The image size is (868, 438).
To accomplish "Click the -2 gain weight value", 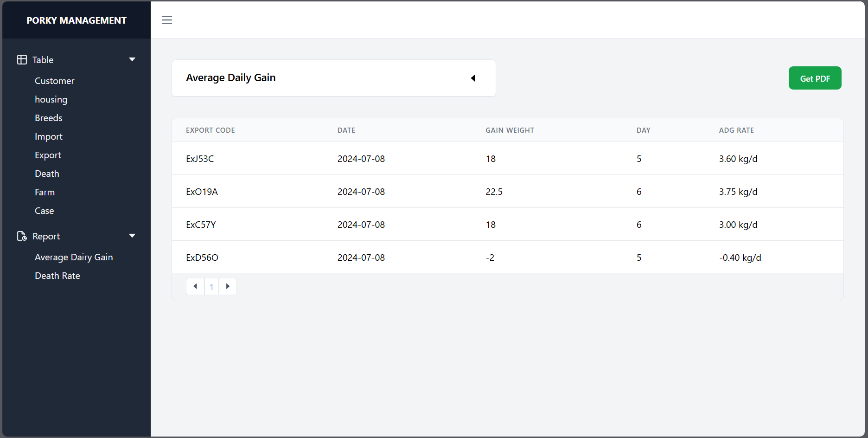I will click(x=490, y=258).
